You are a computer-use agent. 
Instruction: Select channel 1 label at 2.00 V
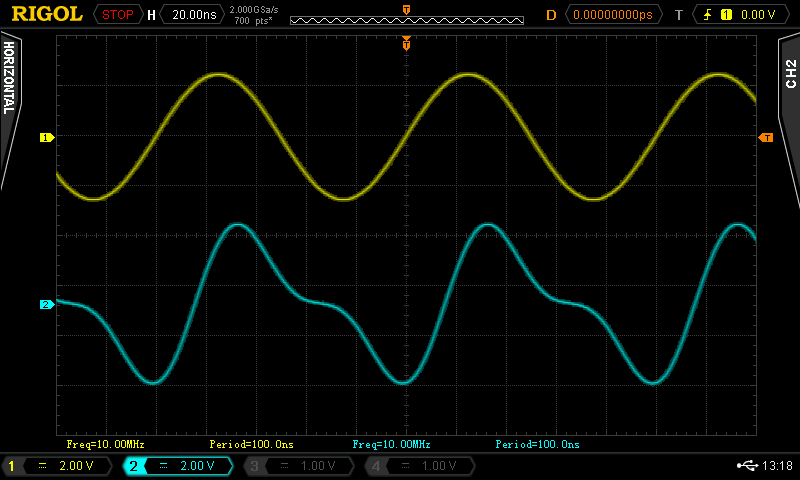(x=57, y=466)
